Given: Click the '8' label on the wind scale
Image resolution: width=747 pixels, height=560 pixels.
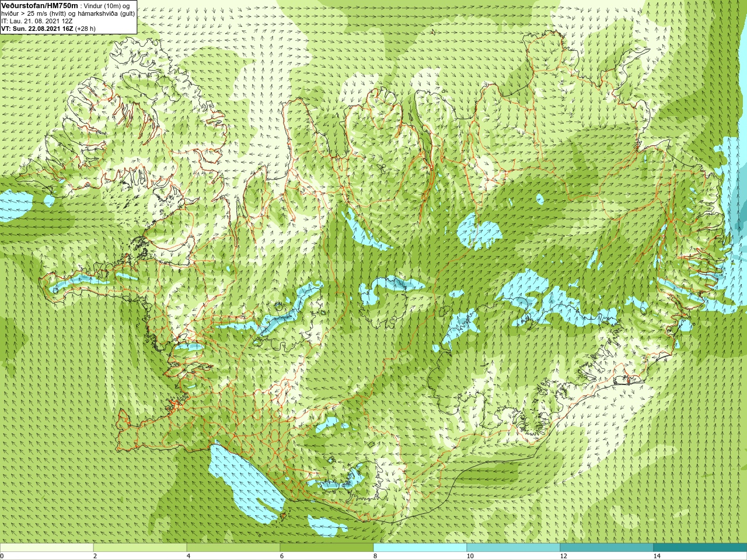Looking at the screenshot, I should click(x=376, y=556).
